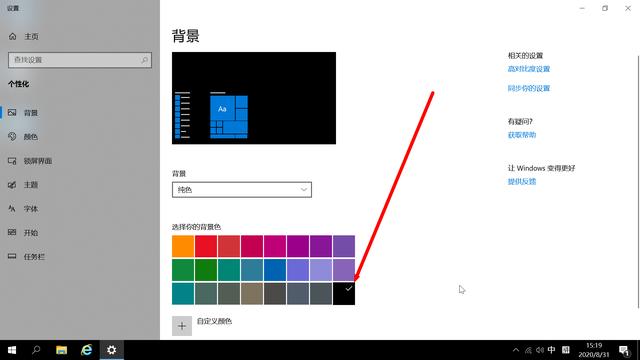
Task: Open the IME mode tray icon
Action: [x=566, y=350]
